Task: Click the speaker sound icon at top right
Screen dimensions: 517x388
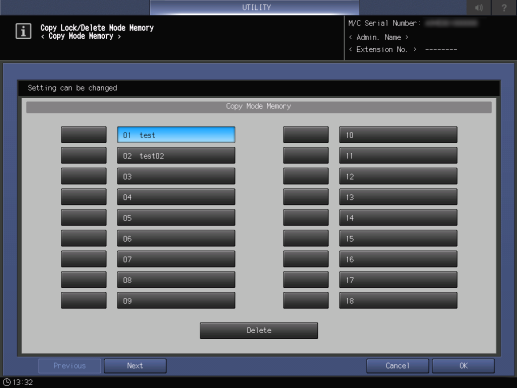Action: (x=479, y=7)
